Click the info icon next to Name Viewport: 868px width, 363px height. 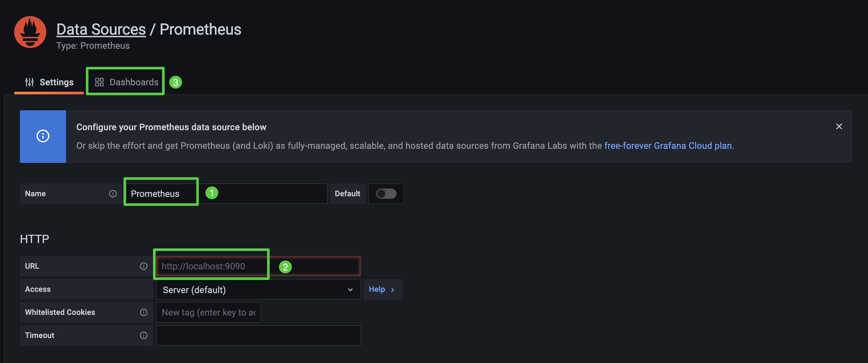tap(113, 194)
